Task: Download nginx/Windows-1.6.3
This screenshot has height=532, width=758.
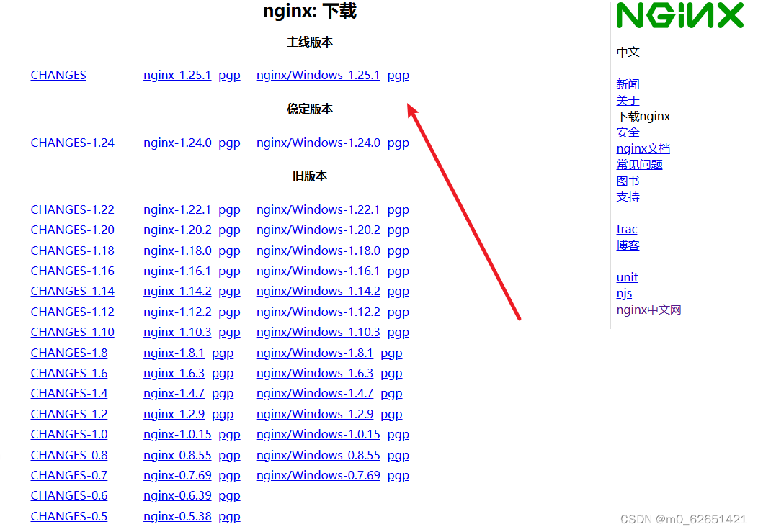Action: (x=315, y=374)
